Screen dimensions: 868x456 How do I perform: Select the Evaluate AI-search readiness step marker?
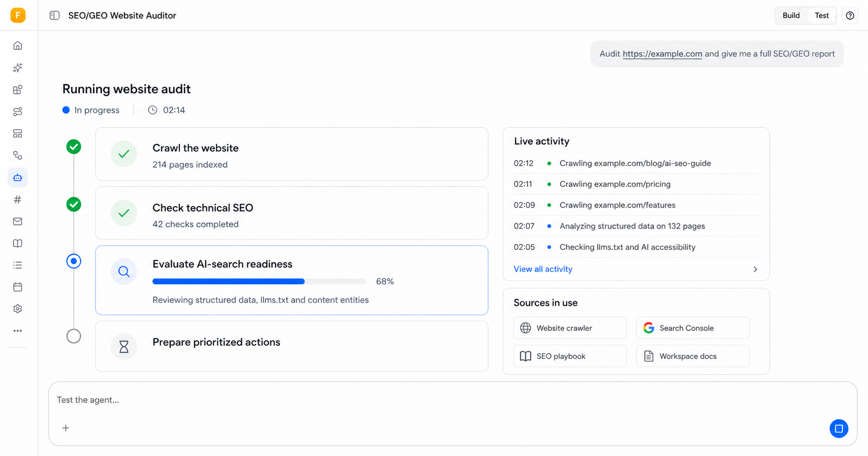point(74,261)
